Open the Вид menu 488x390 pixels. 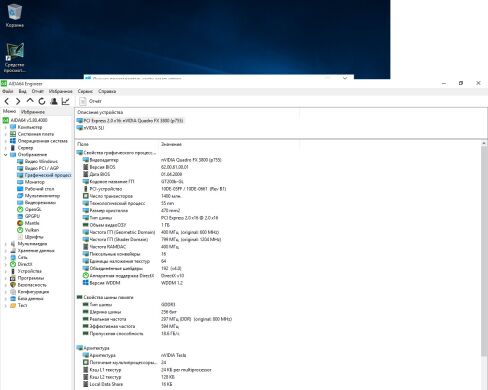click(23, 91)
